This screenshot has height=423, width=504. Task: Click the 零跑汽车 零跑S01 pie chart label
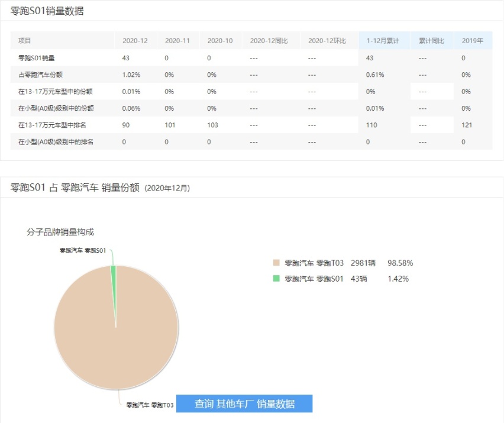[x=83, y=250]
